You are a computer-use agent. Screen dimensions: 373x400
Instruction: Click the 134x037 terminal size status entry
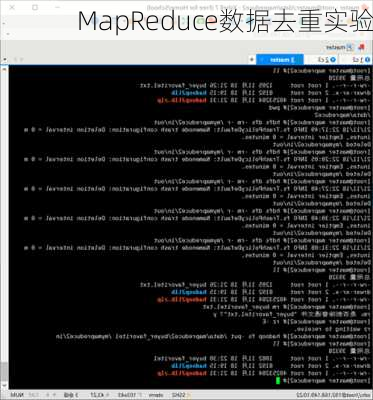click(x=126, y=395)
